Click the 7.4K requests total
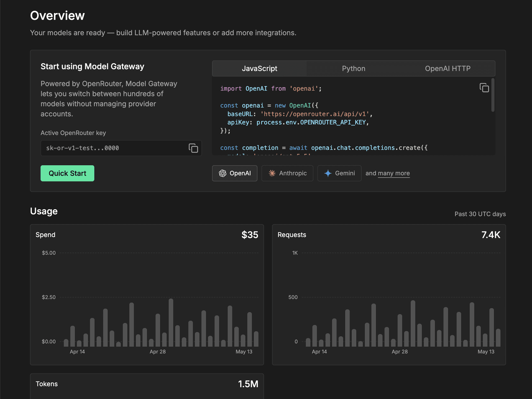Viewport: 532px width, 399px height. click(491, 235)
